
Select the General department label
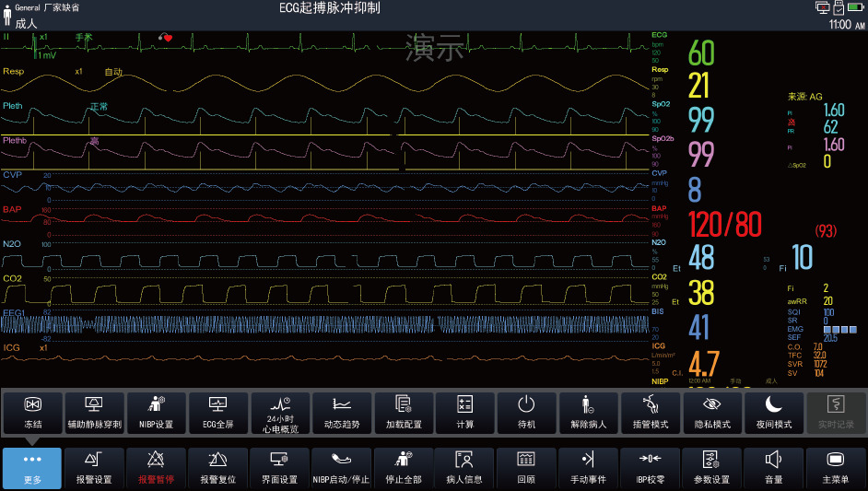27,7
